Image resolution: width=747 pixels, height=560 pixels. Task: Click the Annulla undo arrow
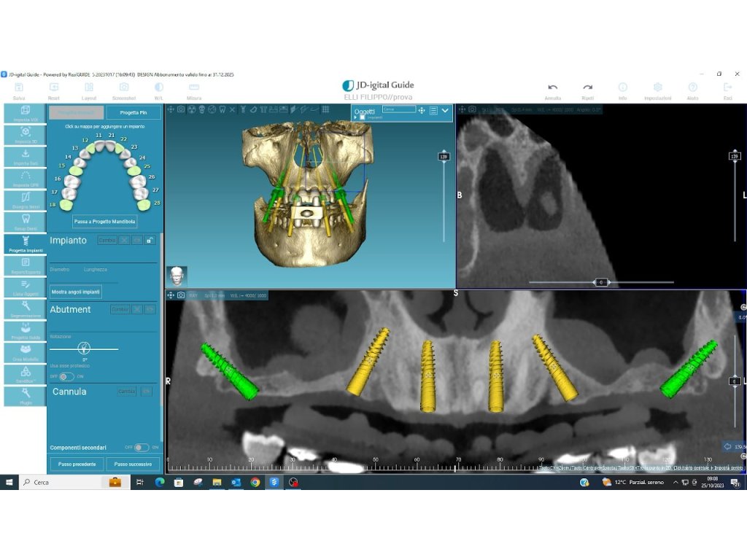point(553,87)
